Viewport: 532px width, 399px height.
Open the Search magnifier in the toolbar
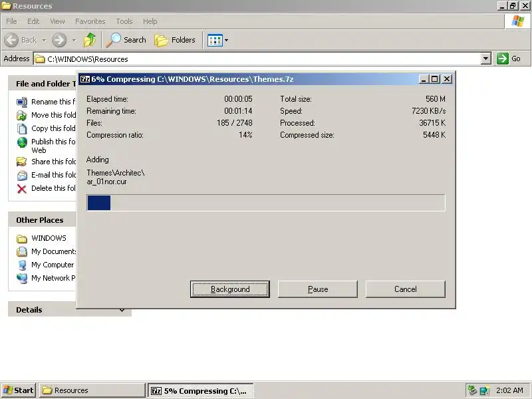pyautogui.click(x=113, y=40)
